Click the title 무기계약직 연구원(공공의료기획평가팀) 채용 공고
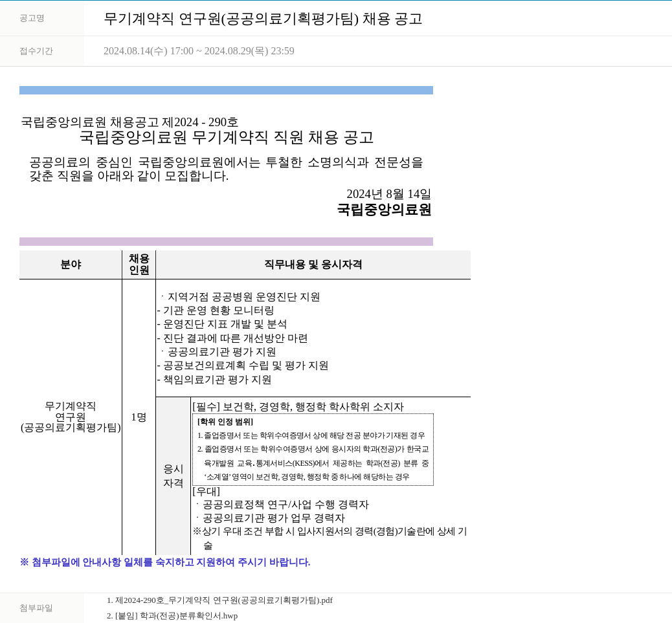This screenshot has height=623, width=672. [263, 19]
